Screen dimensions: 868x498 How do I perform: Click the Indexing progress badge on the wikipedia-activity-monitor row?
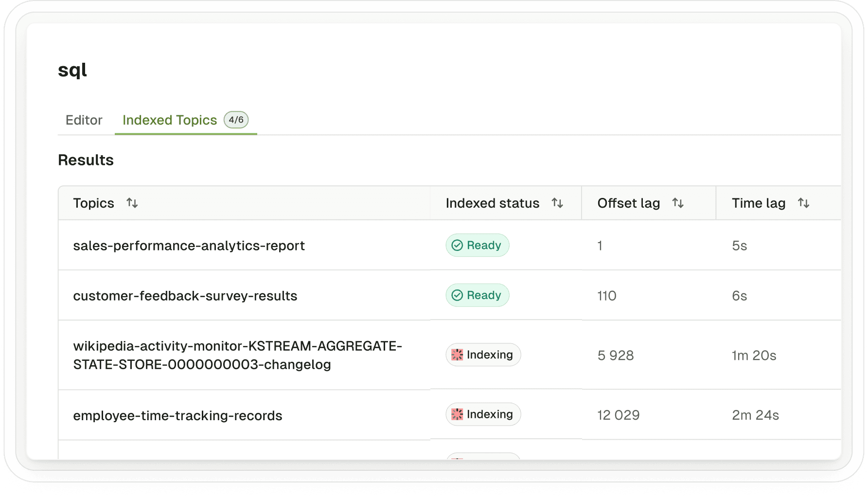tap(483, 355)
